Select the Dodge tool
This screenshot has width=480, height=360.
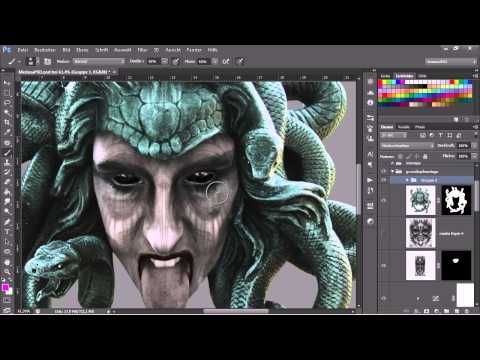tap(7, 211)
